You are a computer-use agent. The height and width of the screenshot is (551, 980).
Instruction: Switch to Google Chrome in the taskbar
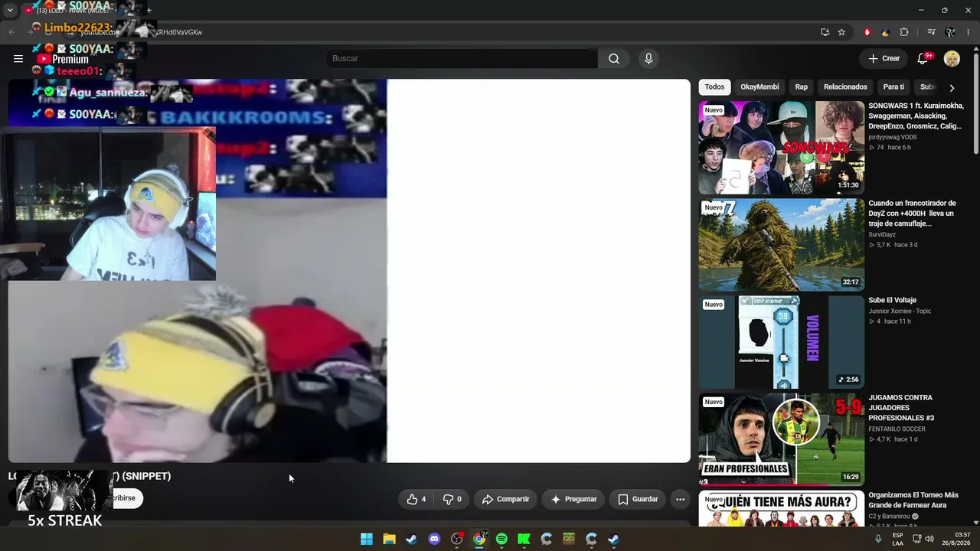(x=479, y=539)
